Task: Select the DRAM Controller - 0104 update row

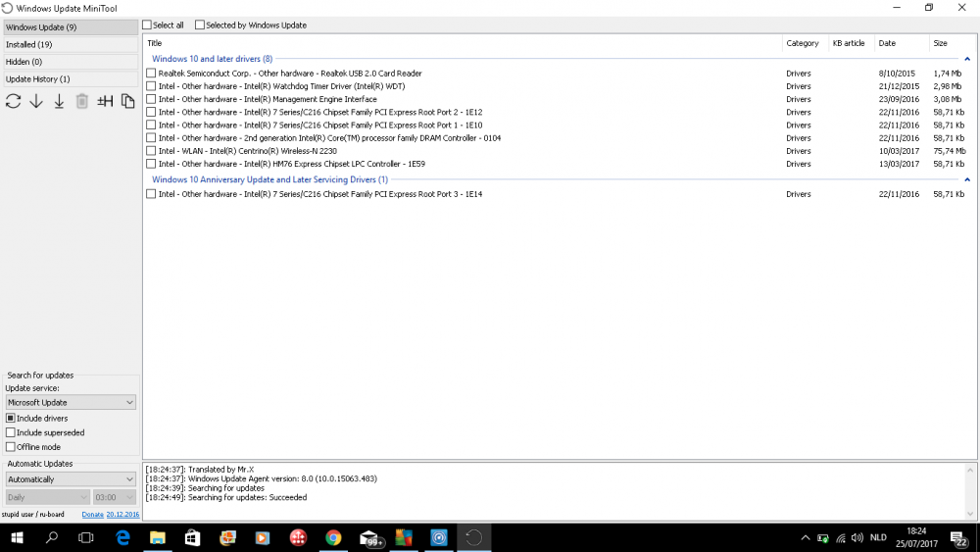Action: tap(560, 138)
